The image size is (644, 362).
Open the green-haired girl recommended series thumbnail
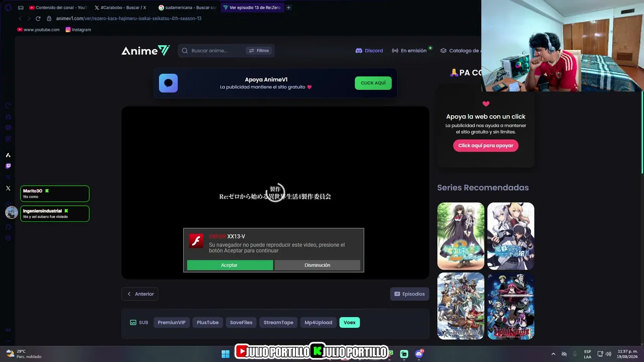[x=461, y=236]
